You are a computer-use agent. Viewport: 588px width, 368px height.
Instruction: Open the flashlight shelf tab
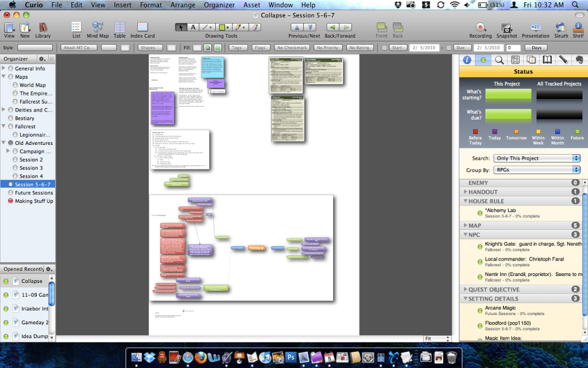pyautogui.click(x=563, y=60)
